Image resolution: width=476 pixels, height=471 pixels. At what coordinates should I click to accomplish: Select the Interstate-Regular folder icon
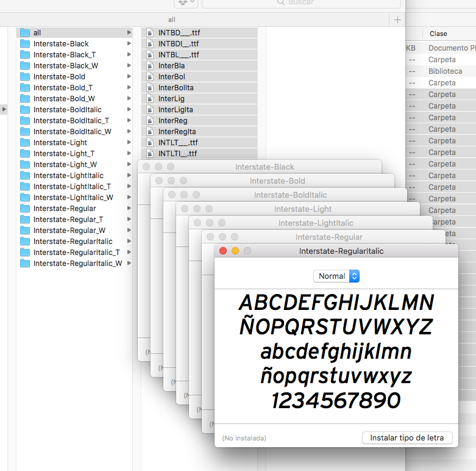pyautogui.click(x=25, y=208)
